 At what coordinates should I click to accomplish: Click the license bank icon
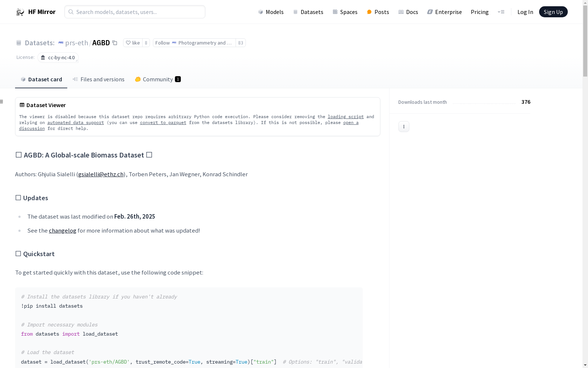click(43, 57)
